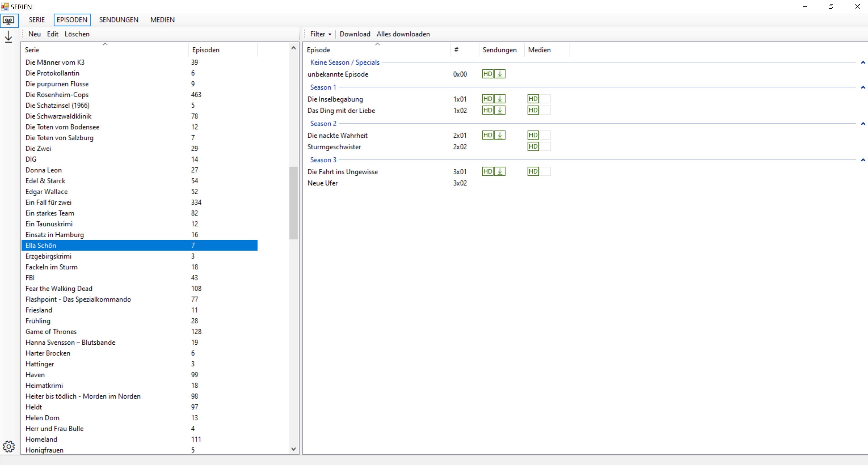Click the Medien HD icon for Sturmgeschwister
The height and width of the screenshot is (465, 868).
point(533,147)
